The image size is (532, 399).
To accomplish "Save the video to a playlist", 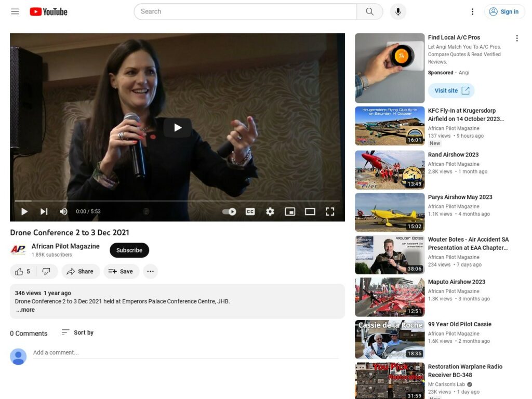I will pyautogui.click(x=121, y=271).
